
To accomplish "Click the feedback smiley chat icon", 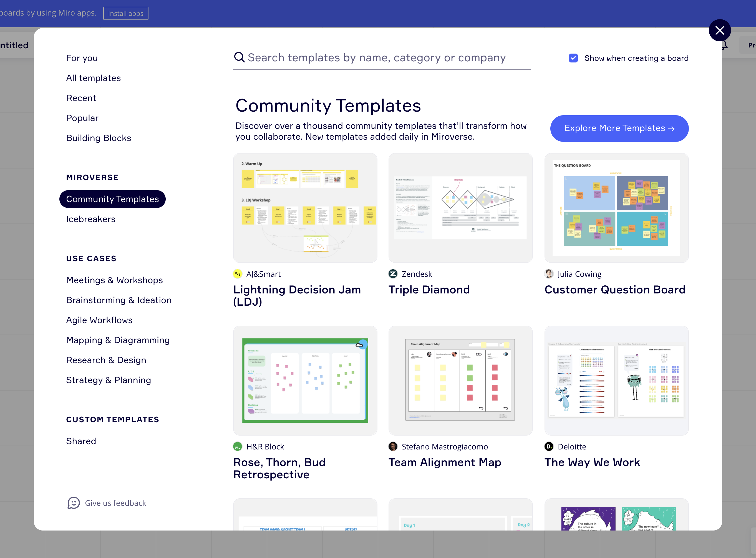I will click(73, 503).
